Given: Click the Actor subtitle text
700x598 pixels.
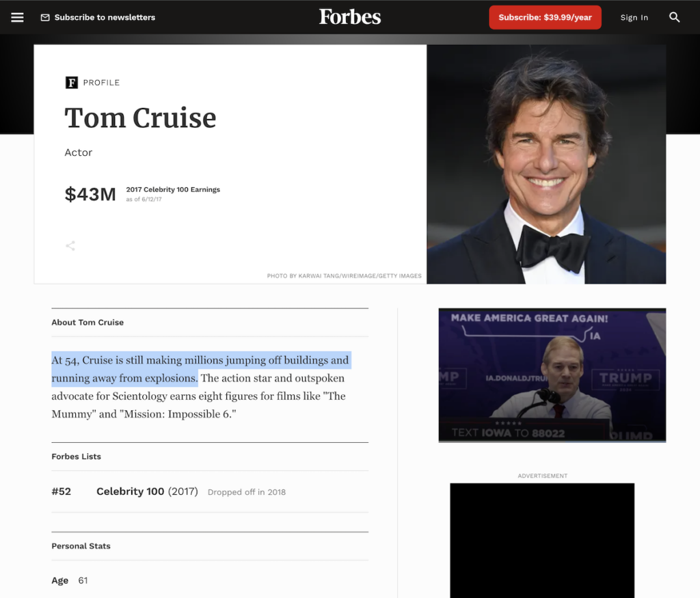Looking at the screenshot, I should 79,152.
